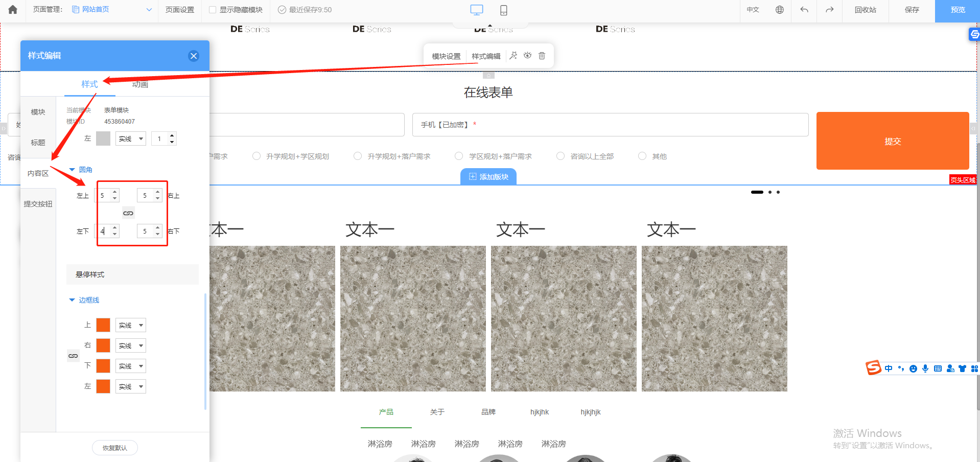Close the 样式编辑 panel
980x462 pixels.
point(194,56)
